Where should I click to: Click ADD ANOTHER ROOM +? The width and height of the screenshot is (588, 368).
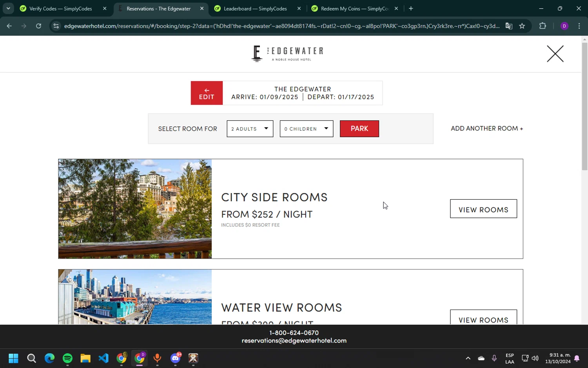click(487, 128)
